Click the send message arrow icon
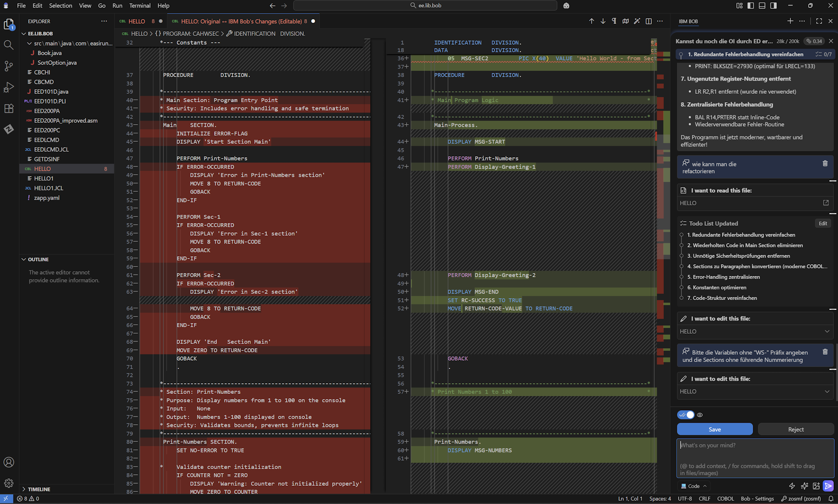This screenshot has height=504, width=838. pyautogui.click(x=828, y=486)
